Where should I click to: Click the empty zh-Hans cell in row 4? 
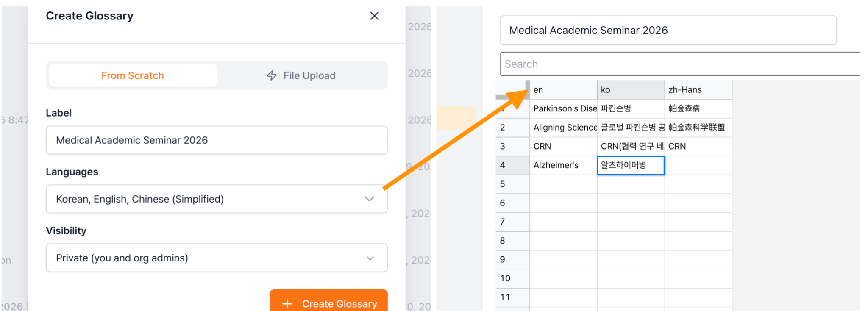[698, 165]
